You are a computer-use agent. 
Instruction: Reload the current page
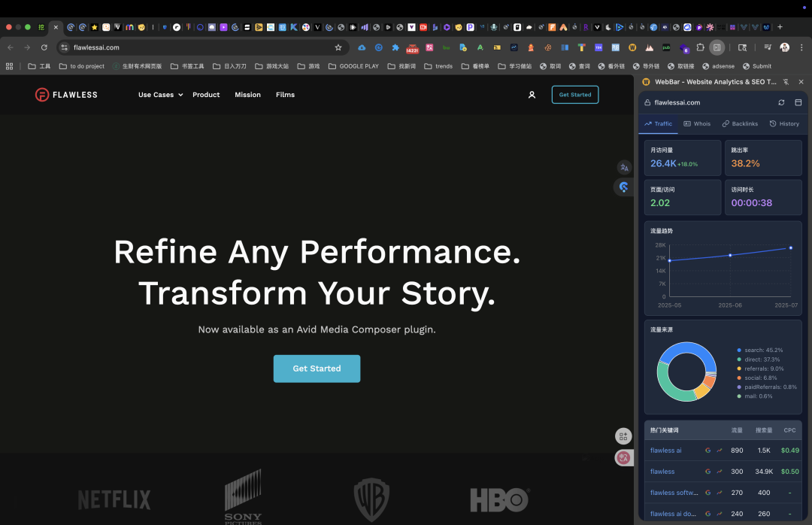click(44, 47)
